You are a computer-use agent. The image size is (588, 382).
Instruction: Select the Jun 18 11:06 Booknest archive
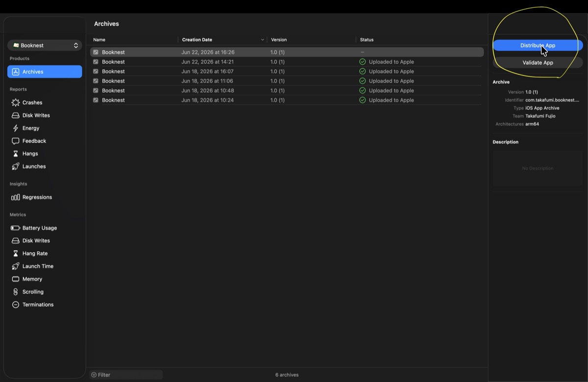287,81
